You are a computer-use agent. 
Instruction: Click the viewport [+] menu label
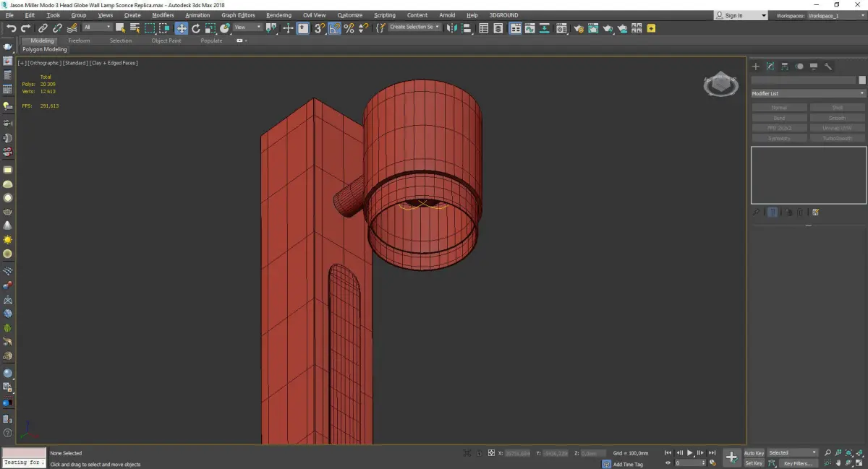click(x=22, y=63)
